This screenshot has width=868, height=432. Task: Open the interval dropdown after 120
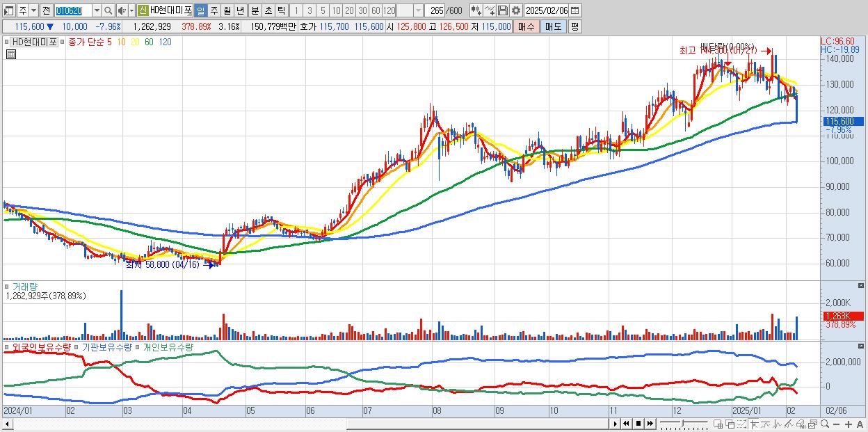[x=418, y=10]
